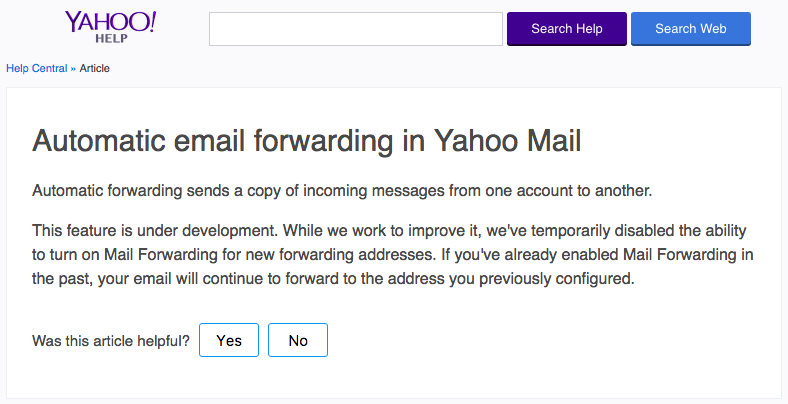This screenshot has width=788, height=404.
Task: Click the line starting the past, your email
Action: [333, 279]
